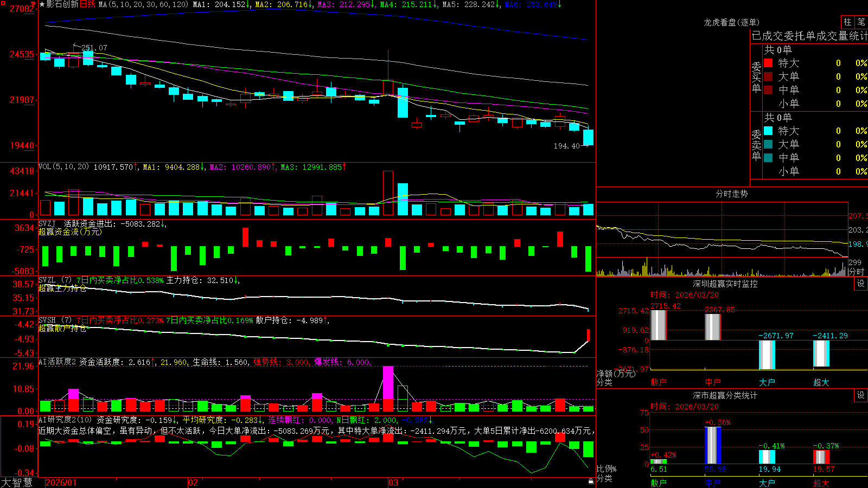Click the 大智慧 logo in the corner

click(x=17, y=483)
